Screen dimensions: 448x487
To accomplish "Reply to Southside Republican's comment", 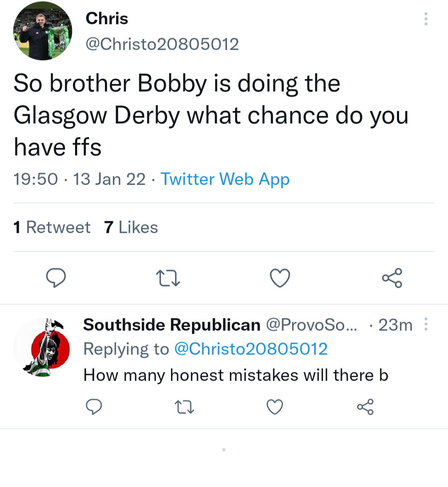I will tap(94, 407).
